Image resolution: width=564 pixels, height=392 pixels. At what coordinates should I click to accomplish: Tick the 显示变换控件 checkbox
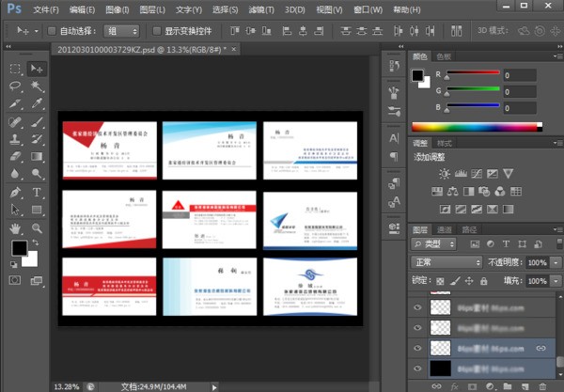tap(157, 30)
